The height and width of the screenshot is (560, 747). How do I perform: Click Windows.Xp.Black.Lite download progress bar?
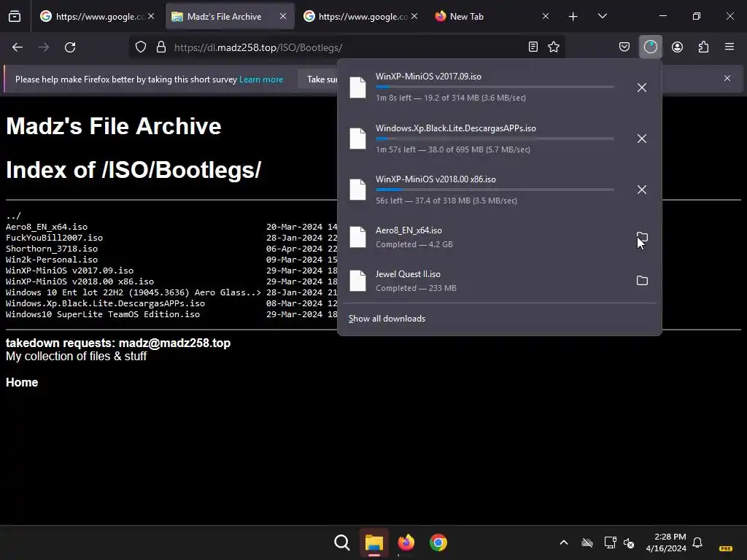coord(495,139)
